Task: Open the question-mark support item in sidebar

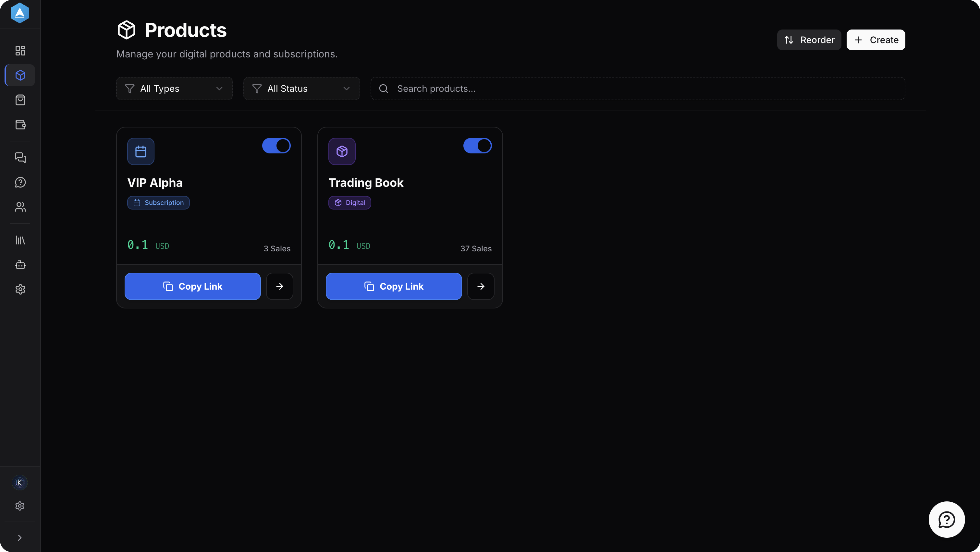Action: [20, 182]
